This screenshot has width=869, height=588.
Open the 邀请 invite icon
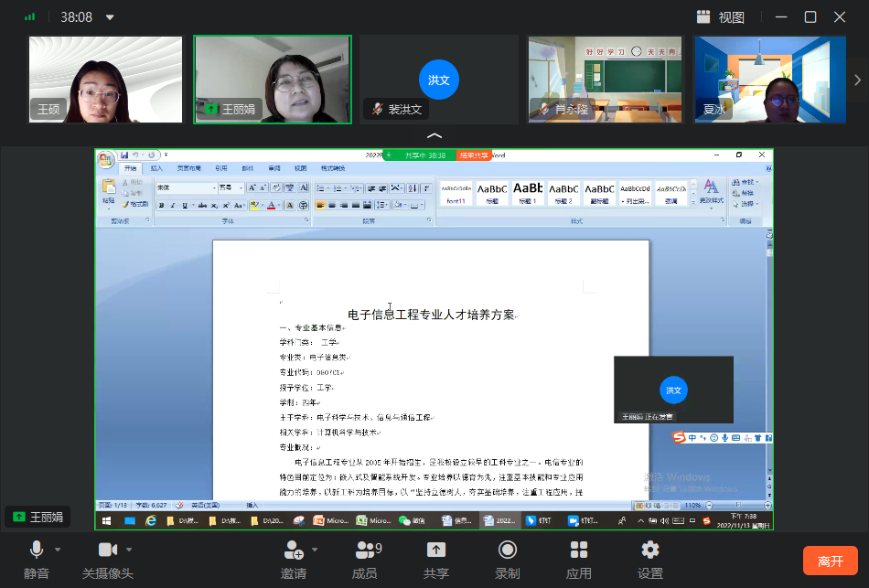(x=294, y=551)
